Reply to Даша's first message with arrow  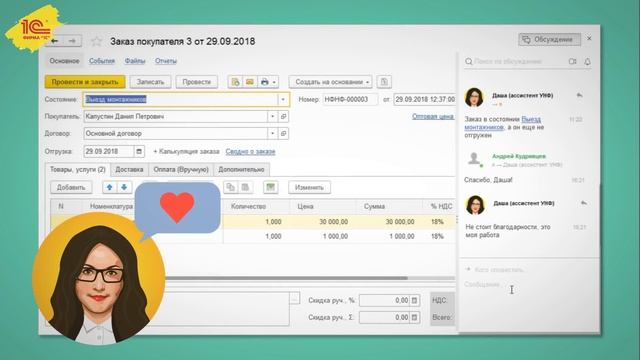(580, 96)
